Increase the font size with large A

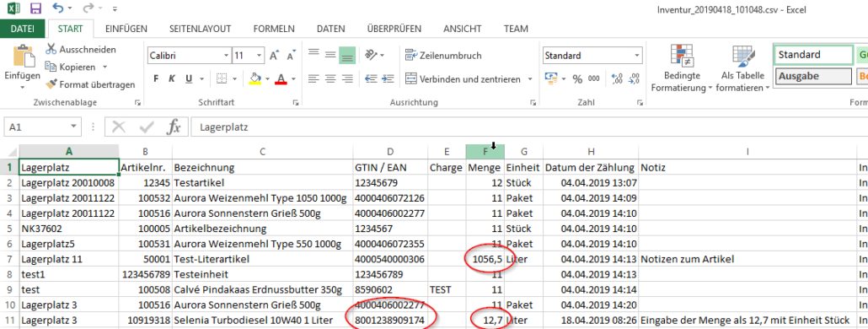tap(275, 56)
